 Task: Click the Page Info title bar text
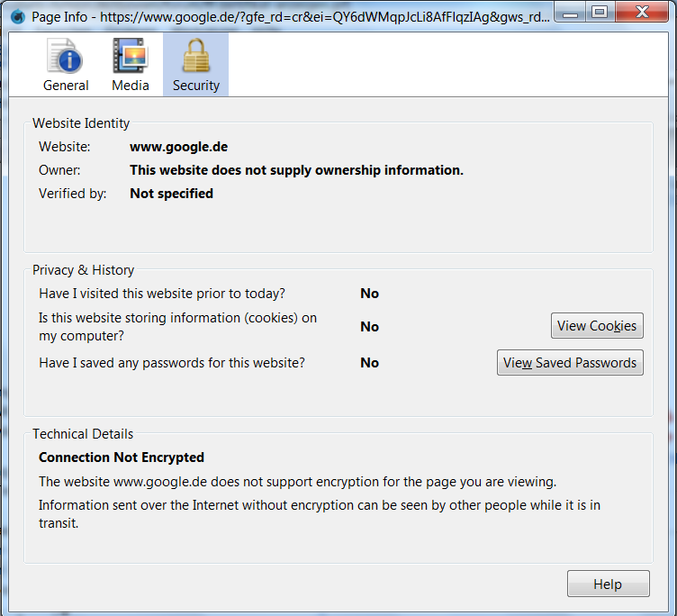coord(288,16)
